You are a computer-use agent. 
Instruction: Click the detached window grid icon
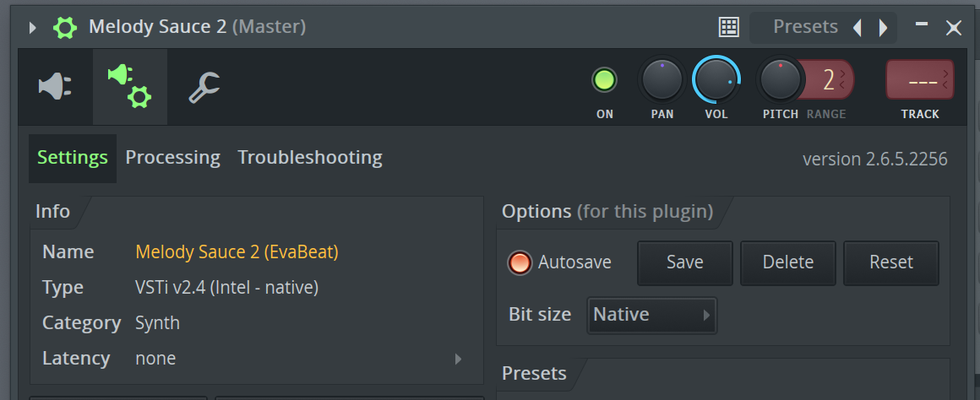pos(728,27)
